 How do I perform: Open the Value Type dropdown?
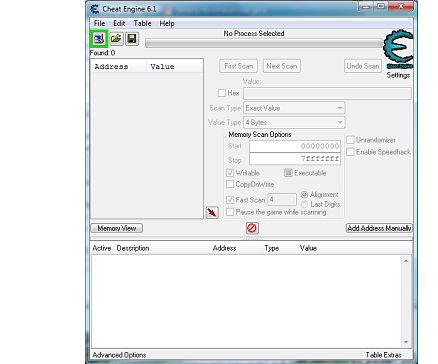pyautogui.click(x=294, y=122)
